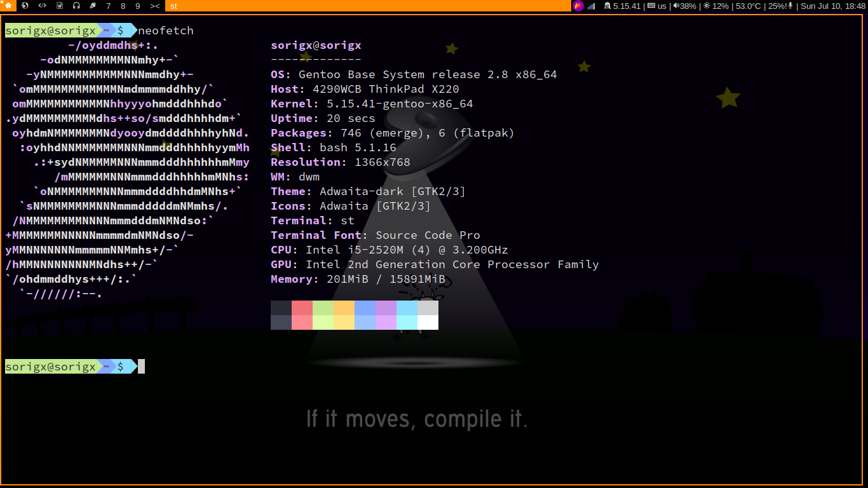Click the speaker volume icon
The width and height of the screenshot is (868, 488).
pyautogui.click(x=676, y=6)
